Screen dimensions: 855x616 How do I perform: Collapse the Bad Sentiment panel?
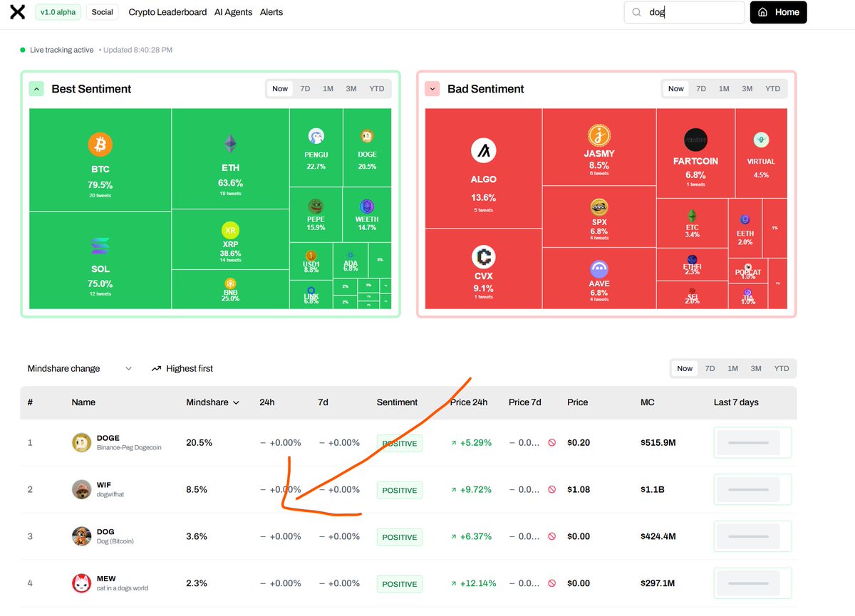click(432, 89)
